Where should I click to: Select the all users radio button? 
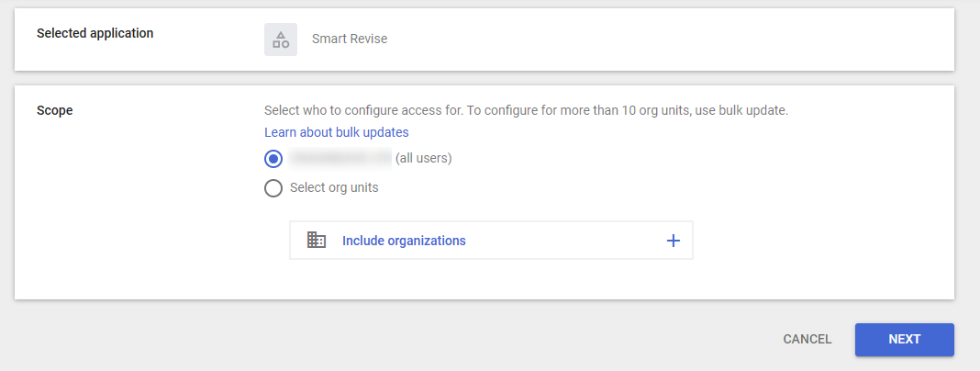(273, 159)
